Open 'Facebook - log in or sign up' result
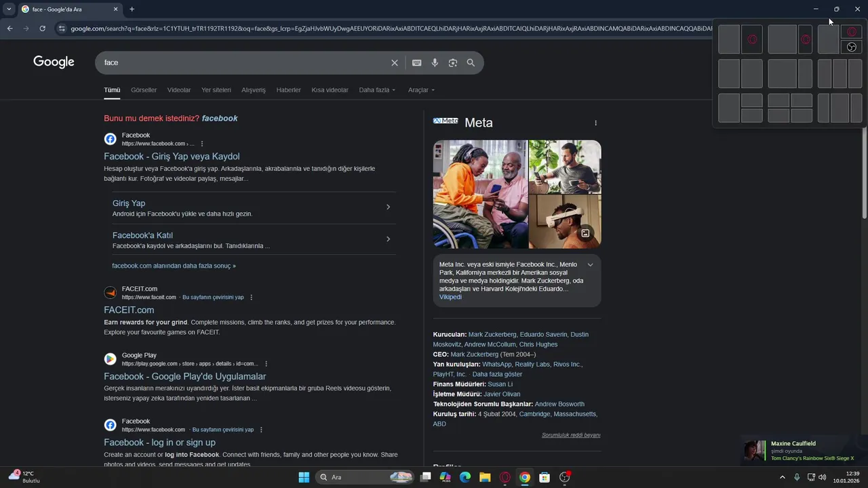 159,442
